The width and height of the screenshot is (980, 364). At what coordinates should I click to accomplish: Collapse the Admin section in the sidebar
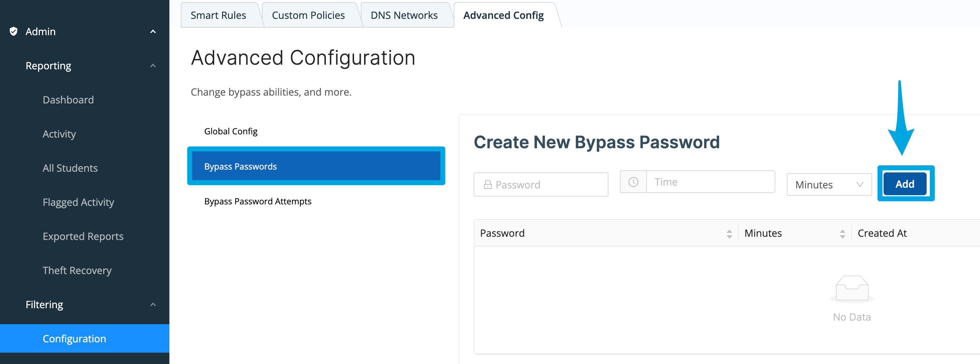click(153, 32)
